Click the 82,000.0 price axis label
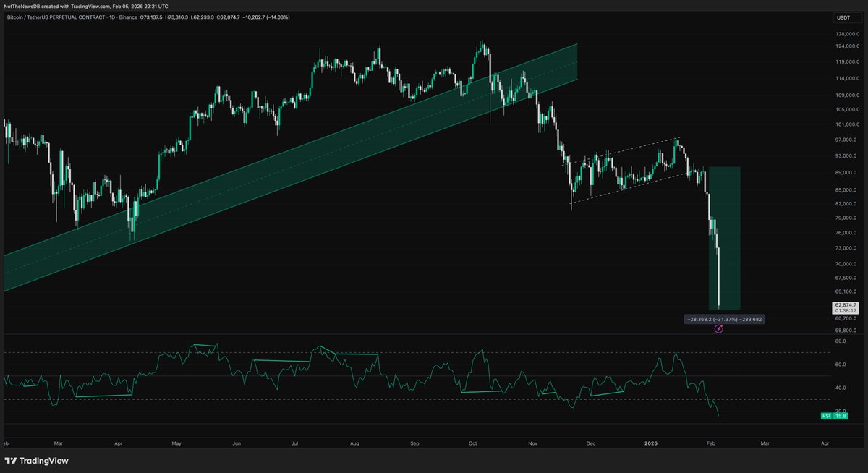The height and width of the screenshot is (473, 868). coord(846,204)
